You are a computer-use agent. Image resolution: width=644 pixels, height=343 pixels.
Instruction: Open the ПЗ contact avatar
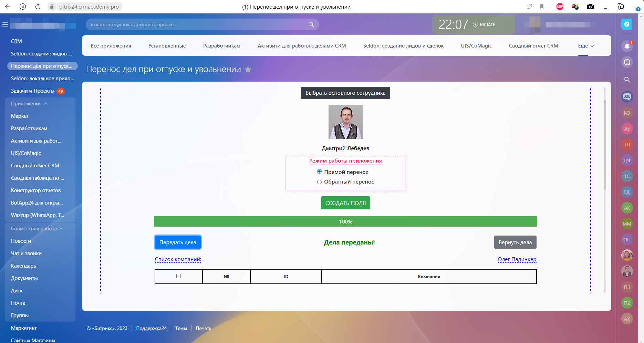627,287
